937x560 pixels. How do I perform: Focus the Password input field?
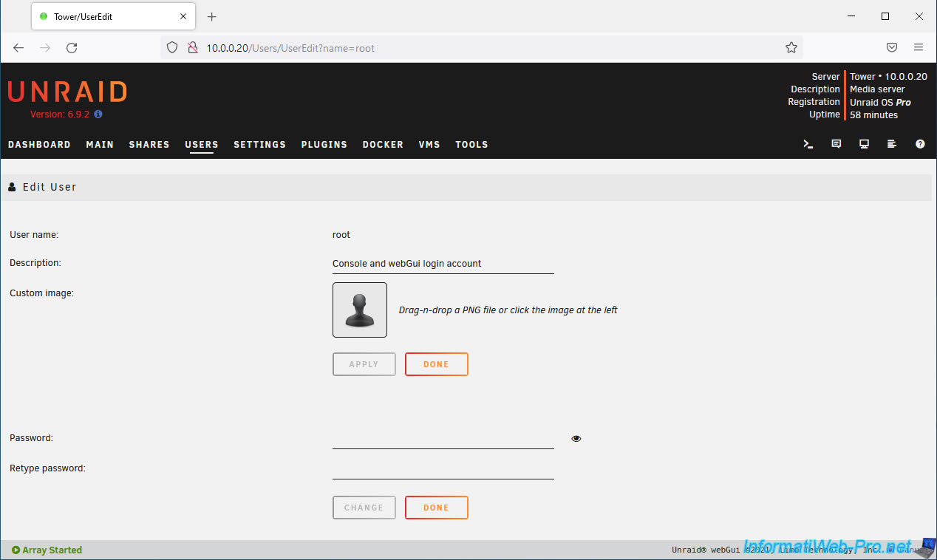[443, 439]
